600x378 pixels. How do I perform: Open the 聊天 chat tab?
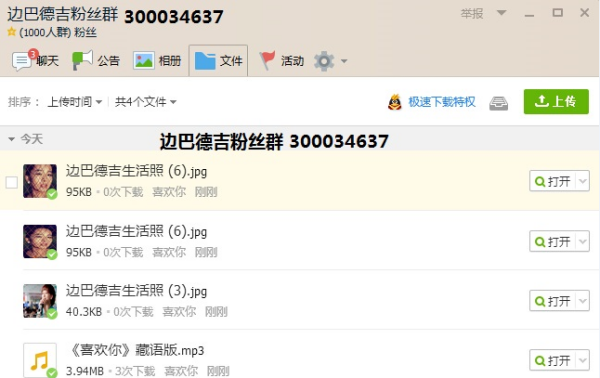click(x=35, y=60)
